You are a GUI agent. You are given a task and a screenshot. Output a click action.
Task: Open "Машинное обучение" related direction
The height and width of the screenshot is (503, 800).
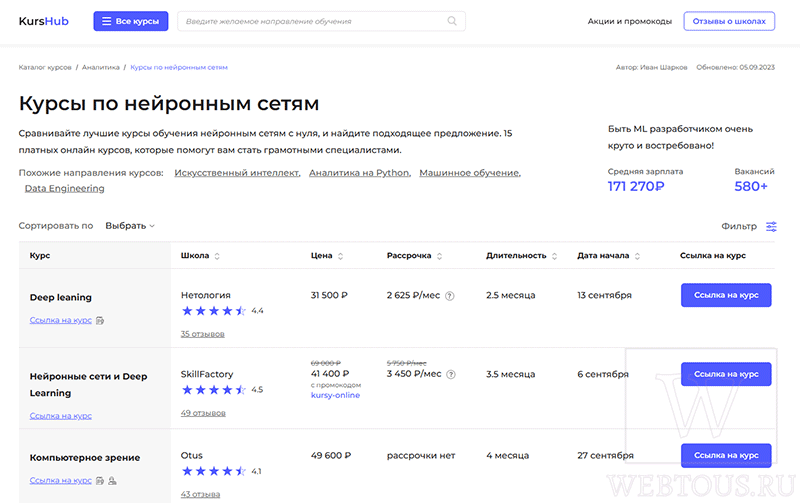click(470, 173)
